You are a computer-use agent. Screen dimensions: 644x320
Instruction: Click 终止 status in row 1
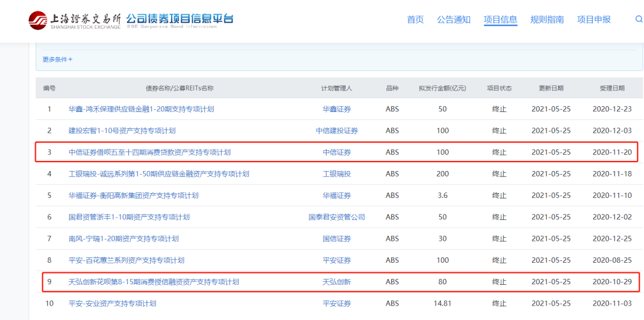pyautogui.click(x=500, y=109)
